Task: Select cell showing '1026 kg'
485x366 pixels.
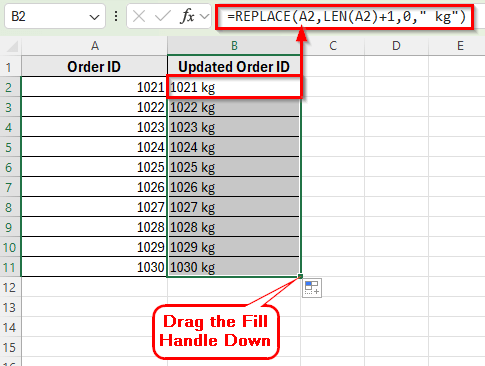Action: click(x=234, y=187)
